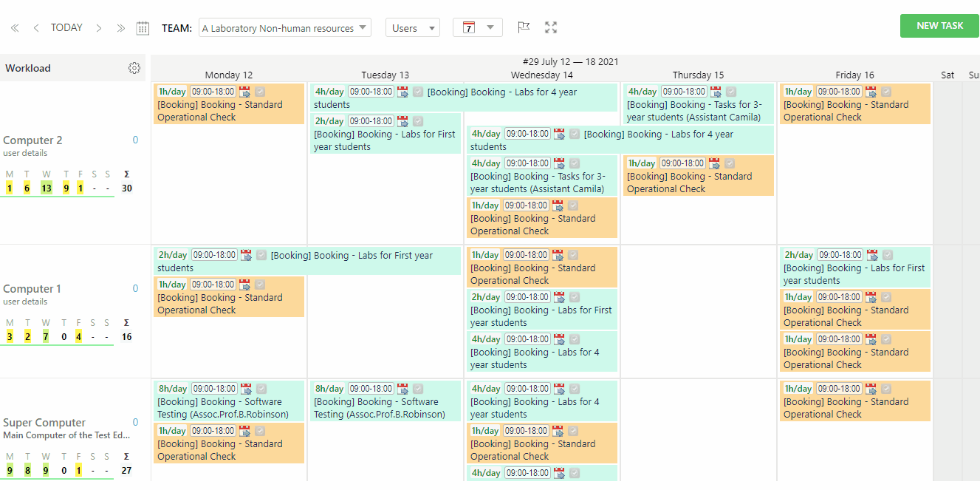980x490 pixels.
Task: Go to the next week
Action: pyautogui.click(x=99, y=28)
